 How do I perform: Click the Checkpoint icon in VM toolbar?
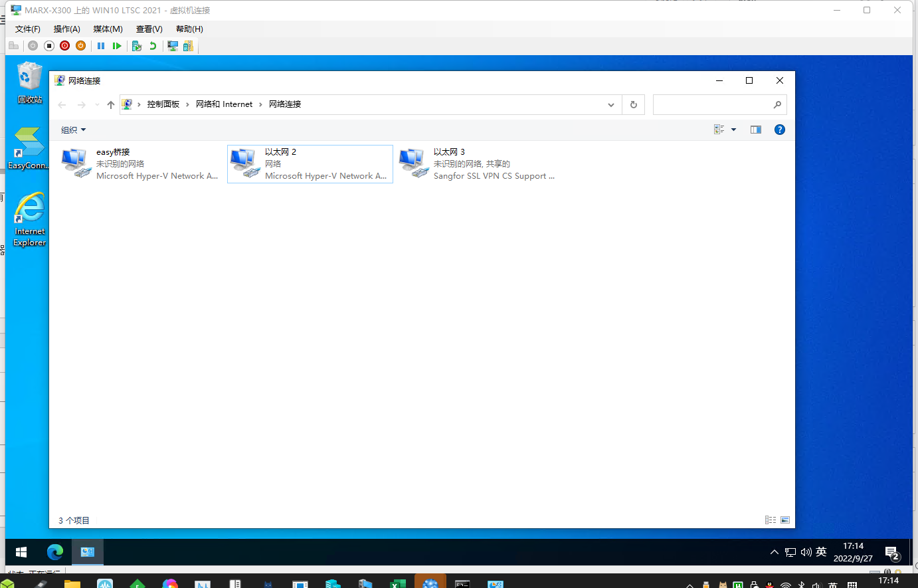(137, 46)
